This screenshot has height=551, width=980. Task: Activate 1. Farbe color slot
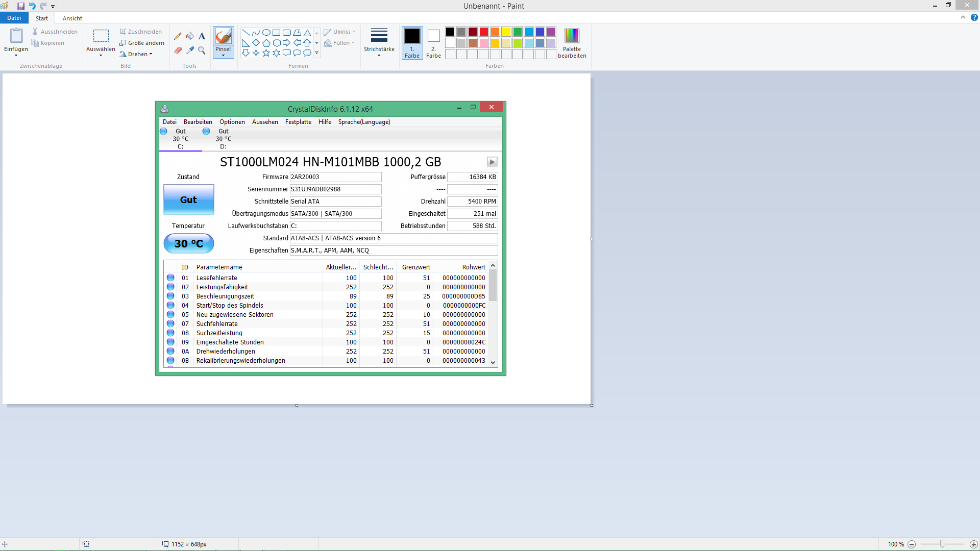pyautogui.click(x=412, y=43)
